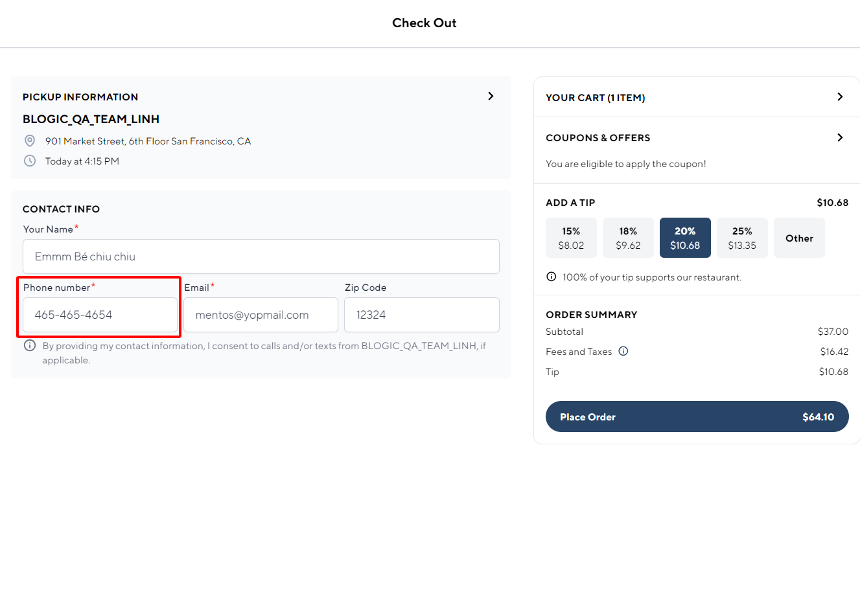Click the clock icon beside pickup time
860x616 pixels.
pyautogui.click(x=30, y=161)
